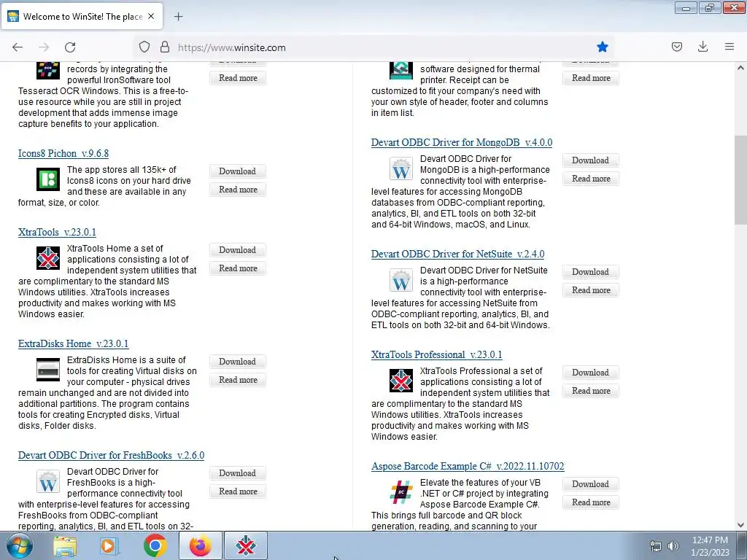
Task: Download Icons8 Pichon
Action: pyautogui.click(x=238, y=171)
